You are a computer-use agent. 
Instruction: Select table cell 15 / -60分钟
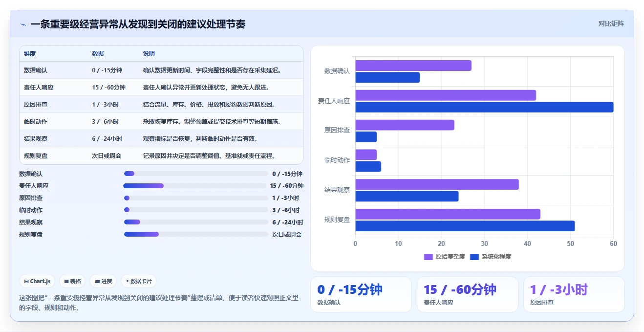coord(108,88)
